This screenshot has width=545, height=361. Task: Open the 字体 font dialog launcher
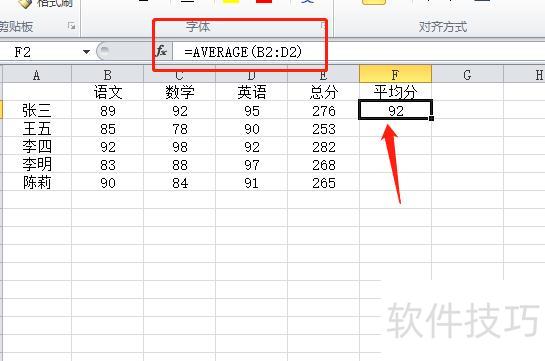tap(323, 25)
